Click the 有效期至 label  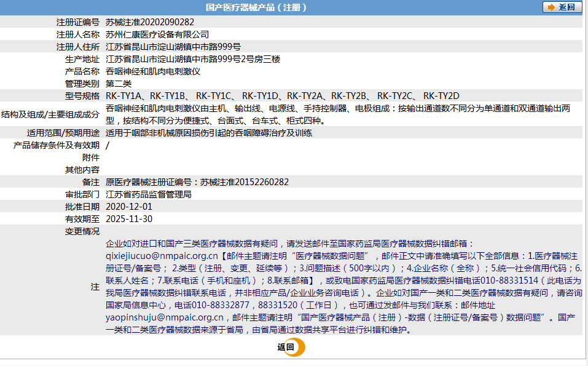tap(82, 219)
